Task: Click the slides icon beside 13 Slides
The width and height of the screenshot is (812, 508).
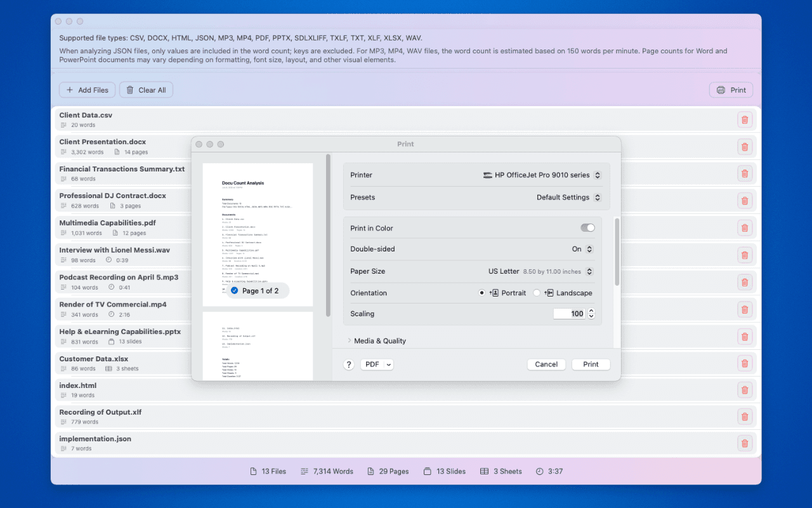Action: (x=428, y=471)
